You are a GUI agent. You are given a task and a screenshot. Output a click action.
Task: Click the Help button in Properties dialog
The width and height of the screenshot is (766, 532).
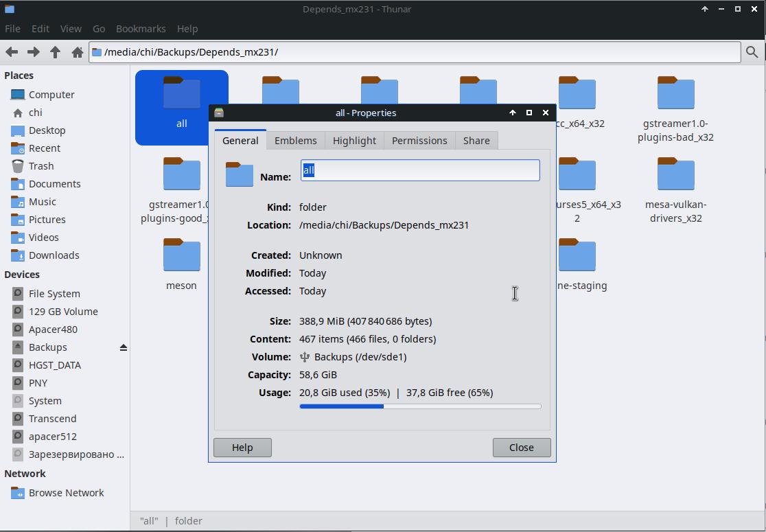[242, 448]
